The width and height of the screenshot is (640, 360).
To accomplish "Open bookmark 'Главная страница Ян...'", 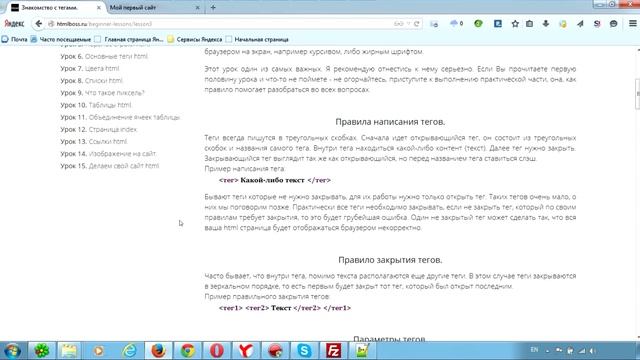I will click(129, 39).
